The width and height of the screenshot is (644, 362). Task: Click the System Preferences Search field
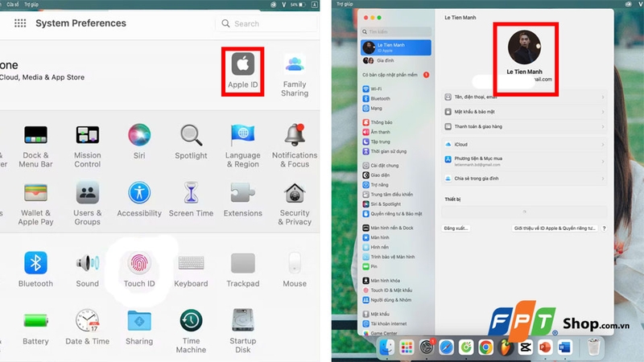[x=266, y=24]
